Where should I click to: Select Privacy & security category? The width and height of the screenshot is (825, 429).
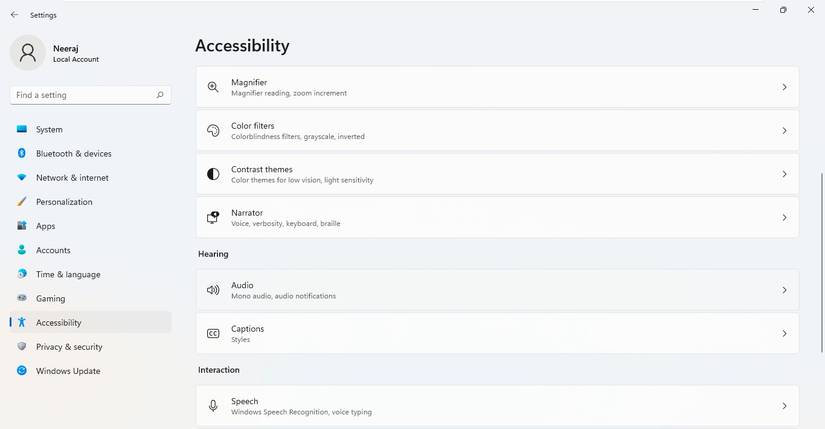pos(69,347)
